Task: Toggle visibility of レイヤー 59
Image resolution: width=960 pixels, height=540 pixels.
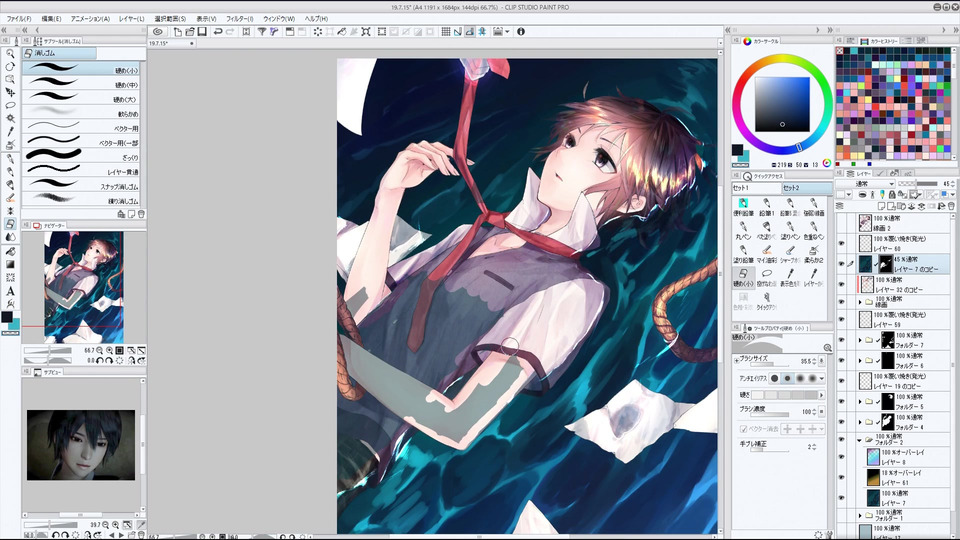Action: tap(841, 319)
